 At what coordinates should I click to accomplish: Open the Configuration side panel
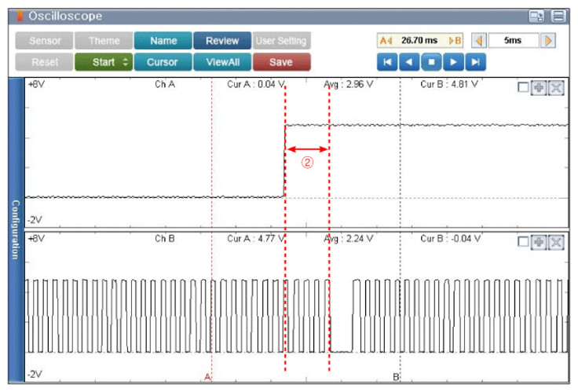[x=16, y=229]
